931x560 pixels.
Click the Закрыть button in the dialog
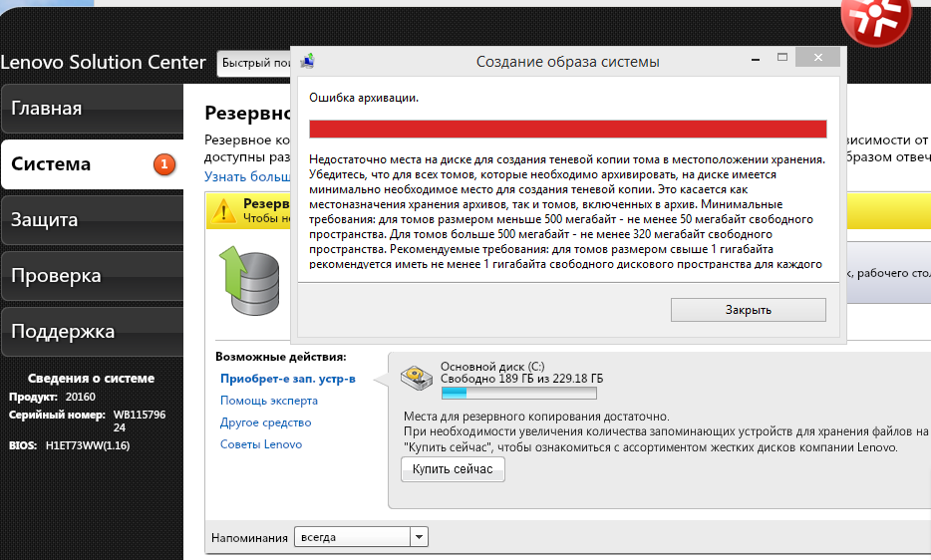(749, 310)
